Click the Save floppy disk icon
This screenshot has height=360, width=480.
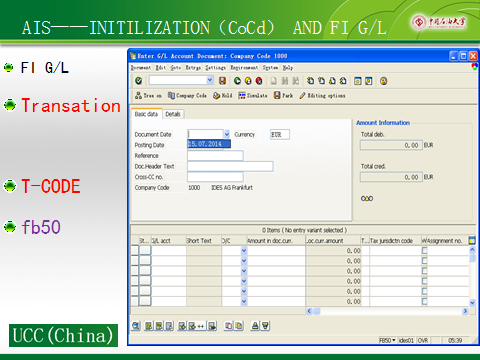pos(222,81)
